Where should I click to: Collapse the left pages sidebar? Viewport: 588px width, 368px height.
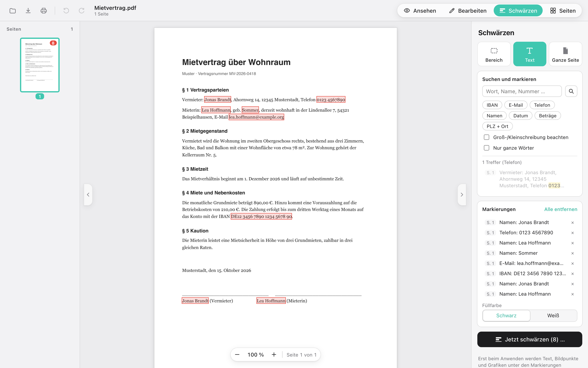pyautogui.click(x=88, y=194)
